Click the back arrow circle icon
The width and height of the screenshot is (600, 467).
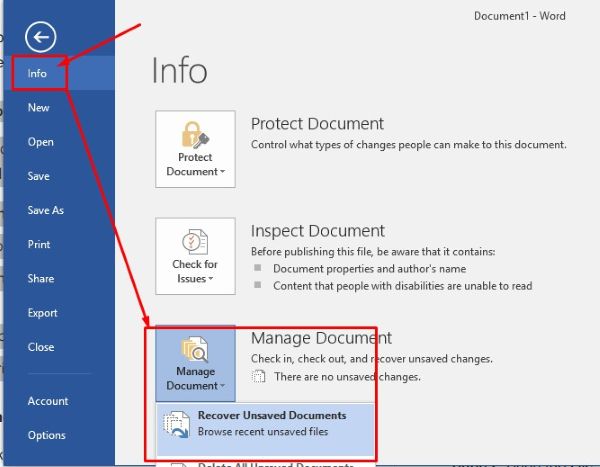pyautogui.click(x=40, y=38)
